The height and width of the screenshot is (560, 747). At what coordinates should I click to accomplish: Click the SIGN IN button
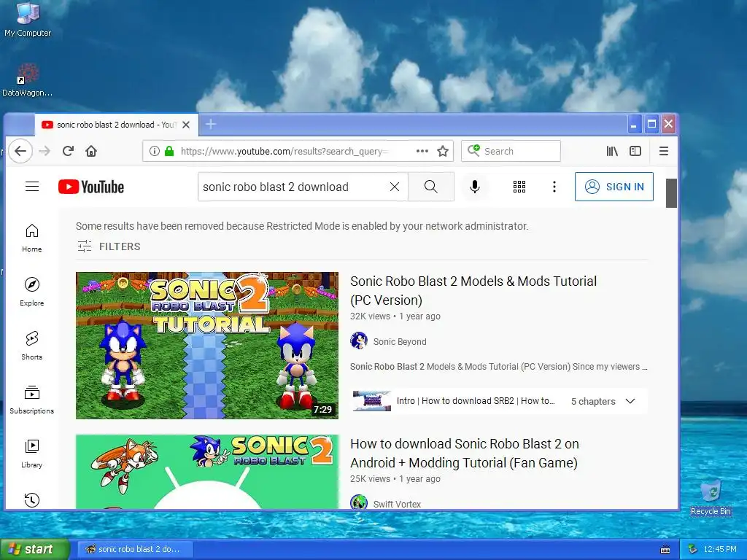point(614,187)
